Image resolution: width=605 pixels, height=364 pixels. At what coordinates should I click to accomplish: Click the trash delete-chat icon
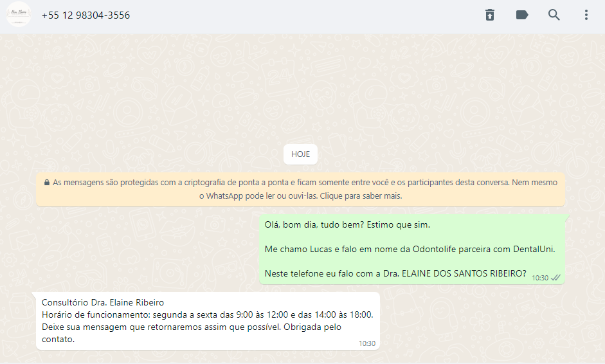(490, 15)
